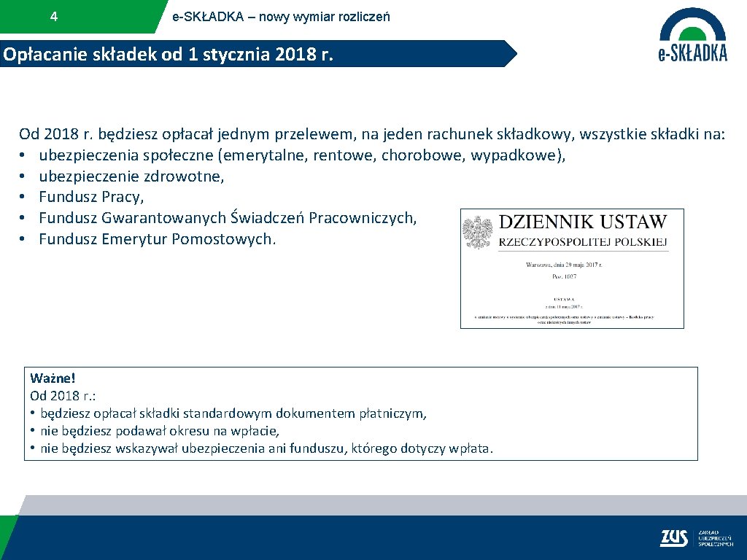
Task: Click the date line 'Warszawa, dnia 29 maja 2017 r.'
Action: click(x=564, y=265)
